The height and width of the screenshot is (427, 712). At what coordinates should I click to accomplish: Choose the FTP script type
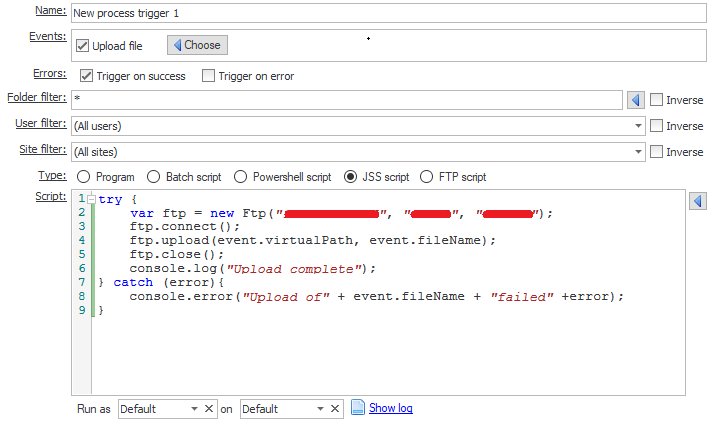pyautogui.click(x=428, y=177)
